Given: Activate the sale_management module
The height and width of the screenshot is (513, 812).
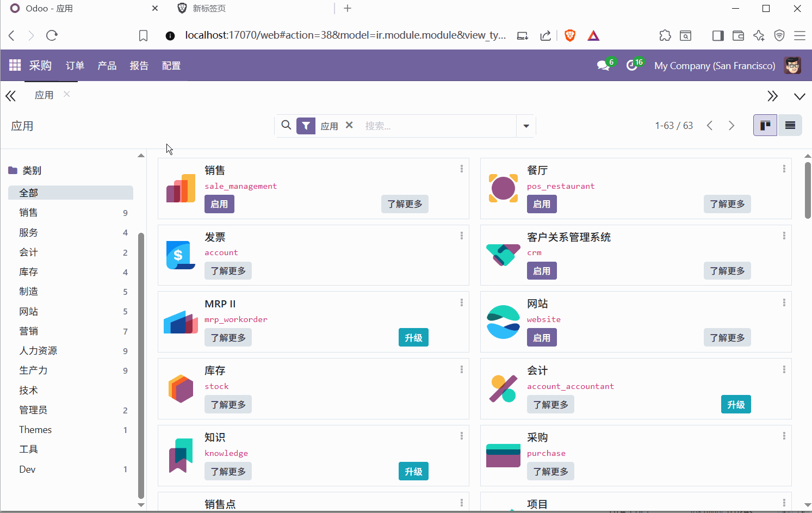Looking at the screenshot, I should (x=219, y=204).
